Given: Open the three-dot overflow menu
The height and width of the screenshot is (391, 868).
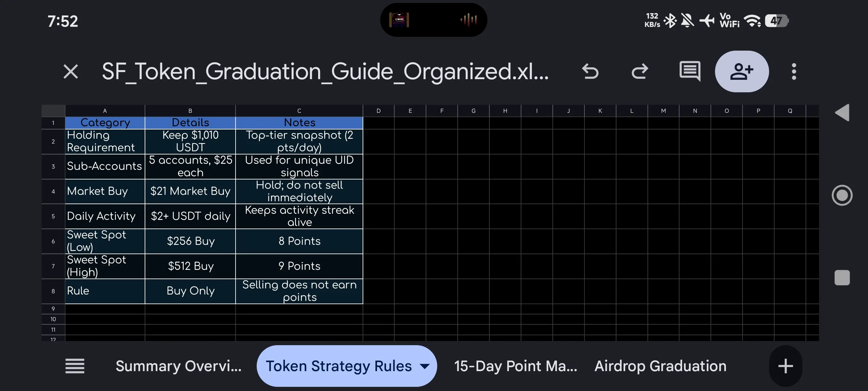Looking at the screenshot, I should click(793, 71).
